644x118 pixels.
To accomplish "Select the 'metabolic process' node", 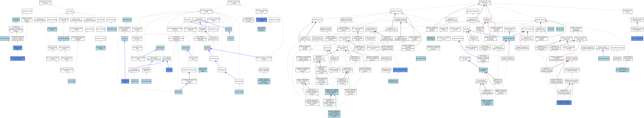I will tap(396, 11).
